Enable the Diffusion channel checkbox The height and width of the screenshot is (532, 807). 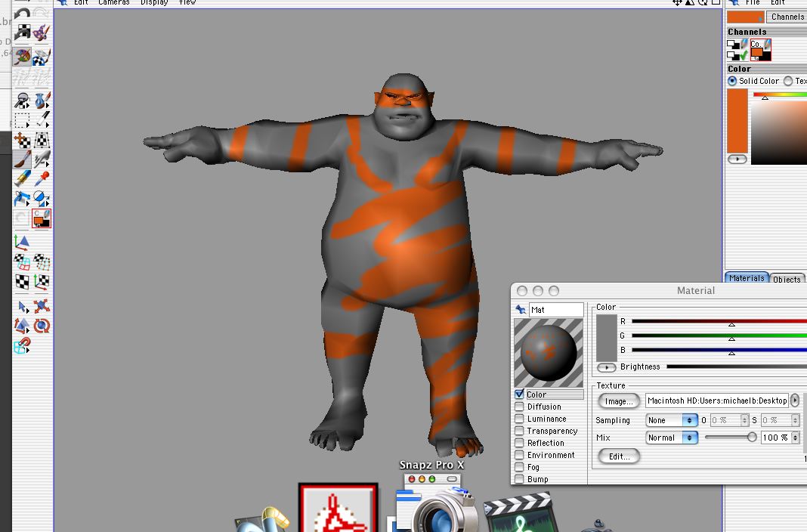[x=519, y=407]
